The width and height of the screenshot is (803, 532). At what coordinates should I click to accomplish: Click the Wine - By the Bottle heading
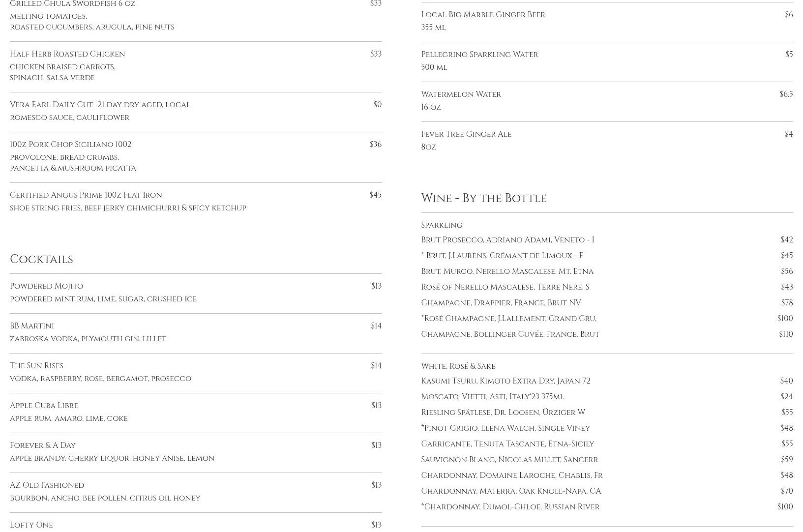tap(483, 198)
